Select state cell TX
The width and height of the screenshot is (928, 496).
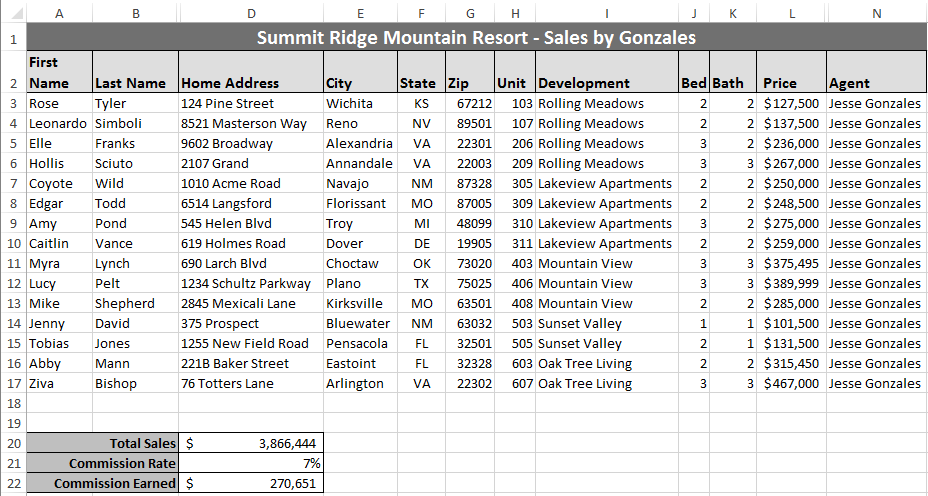coord(421,284)
